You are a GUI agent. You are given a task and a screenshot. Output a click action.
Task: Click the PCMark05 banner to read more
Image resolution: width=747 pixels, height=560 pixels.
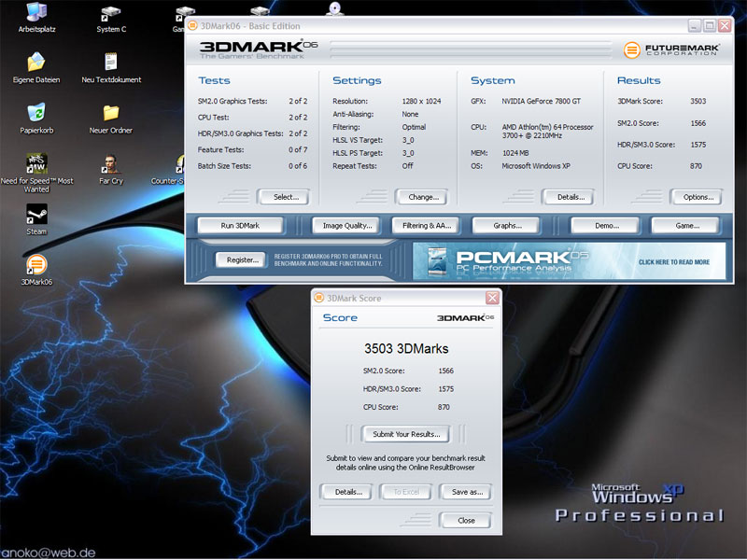click(569, 261)
